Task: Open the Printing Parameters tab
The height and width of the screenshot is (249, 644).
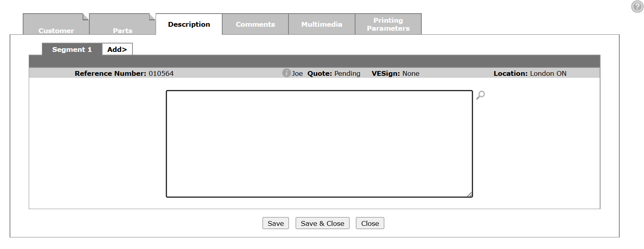Action: tap(388, 24)
